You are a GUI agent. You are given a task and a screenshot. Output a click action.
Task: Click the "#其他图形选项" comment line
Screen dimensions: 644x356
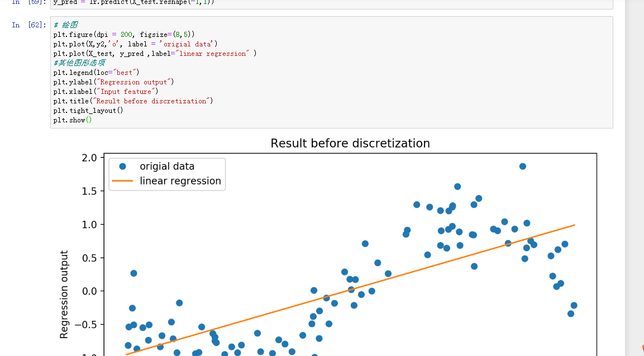pos(79,63)
